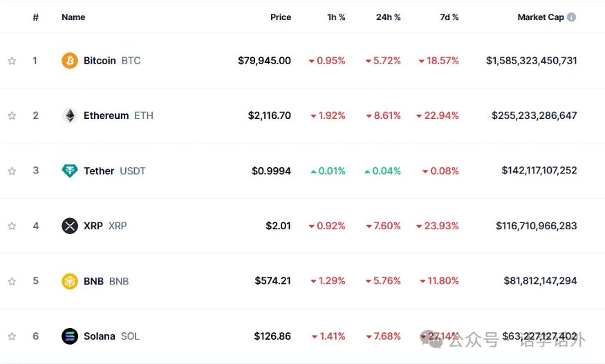Image resolution: width=605 pixels, height=364 pixels.
Task: Sort by the 24h % column header
Action: [x=388, y=17]
